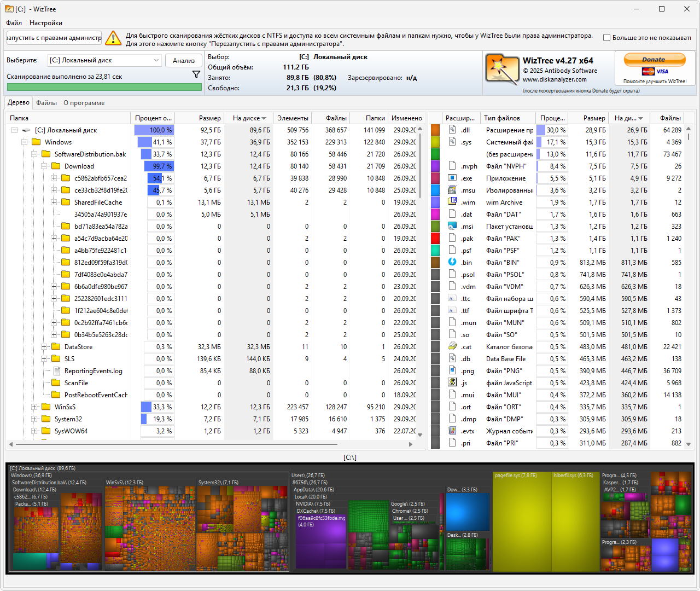Click the purple .nvph color swatch

click(x=435, y=166)
